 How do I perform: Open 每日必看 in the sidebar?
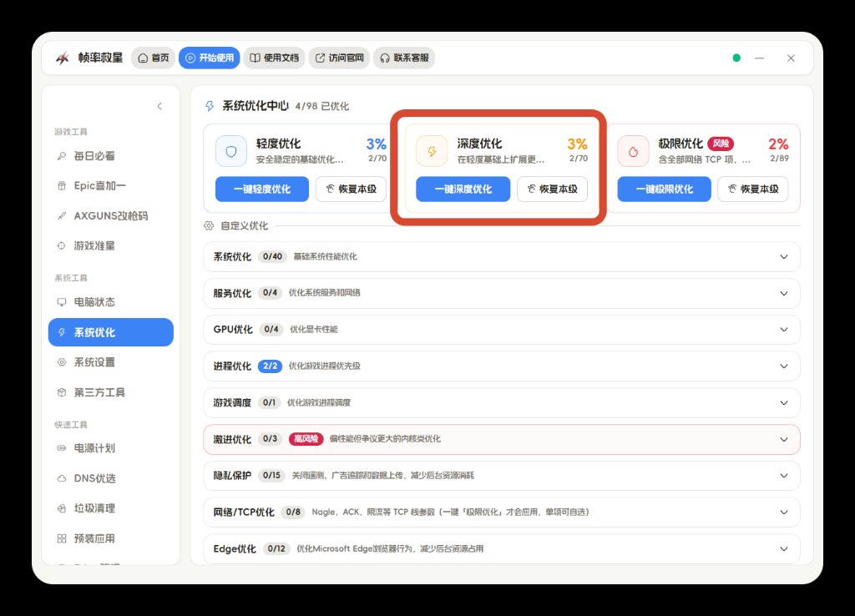pyautogui.click(x=111, y=156)
